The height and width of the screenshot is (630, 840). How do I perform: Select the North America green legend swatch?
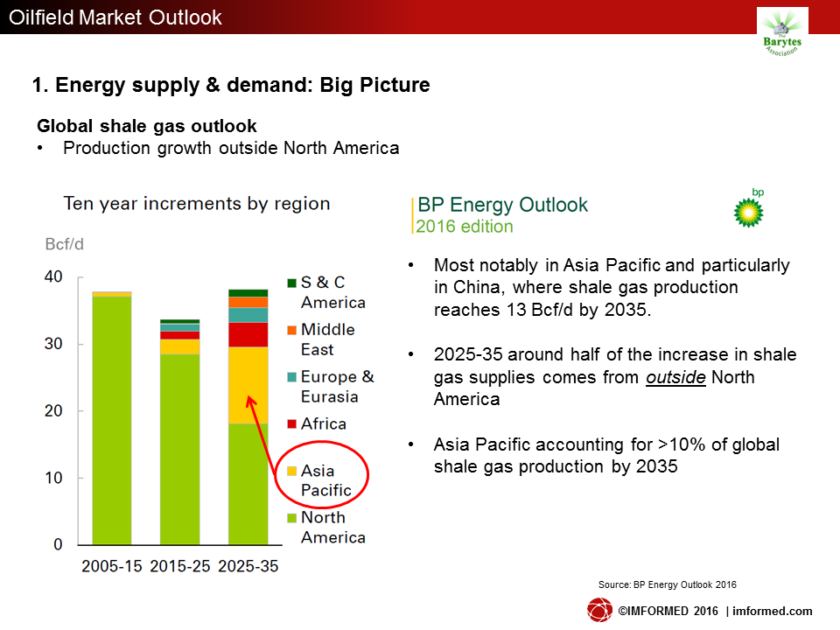click(292, 518)
